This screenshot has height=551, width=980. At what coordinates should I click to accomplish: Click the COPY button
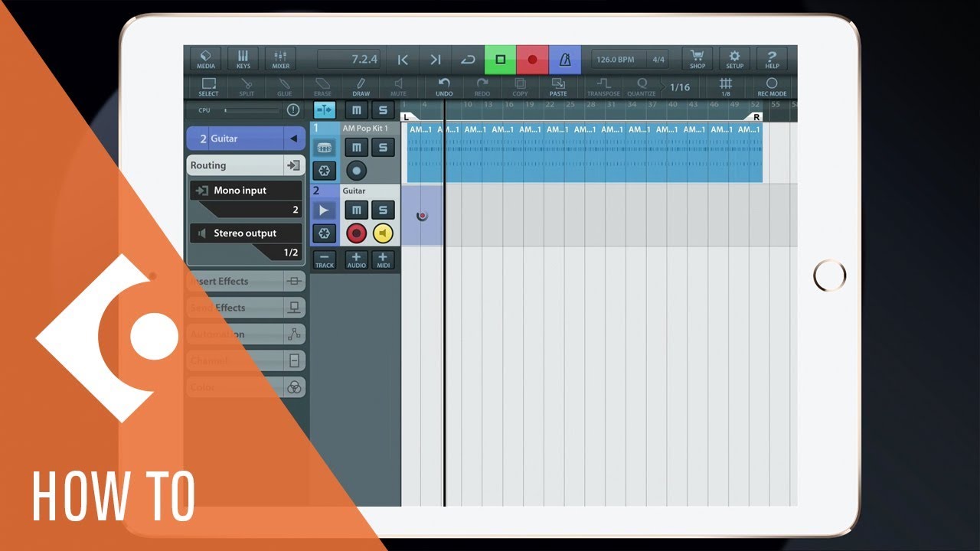click(x=520, y=87)
